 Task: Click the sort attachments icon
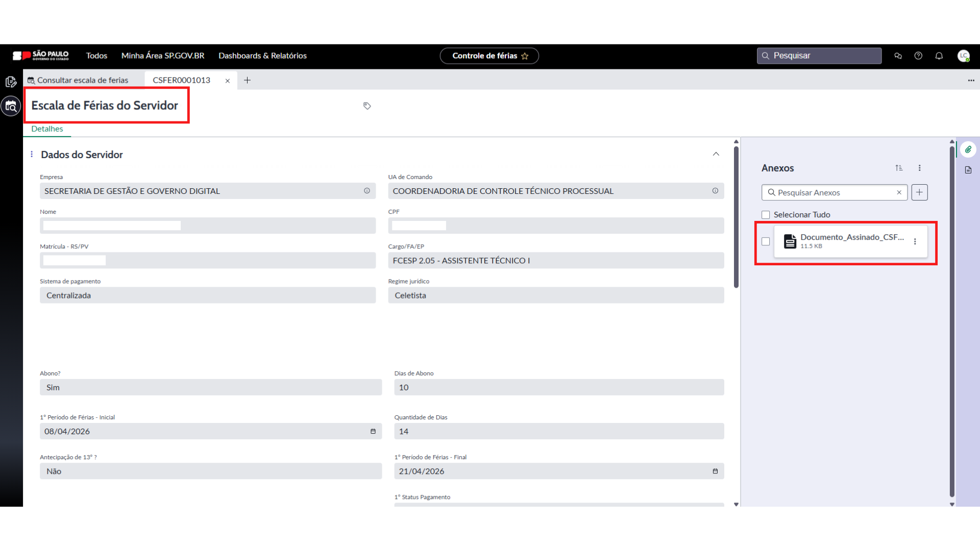899,168
